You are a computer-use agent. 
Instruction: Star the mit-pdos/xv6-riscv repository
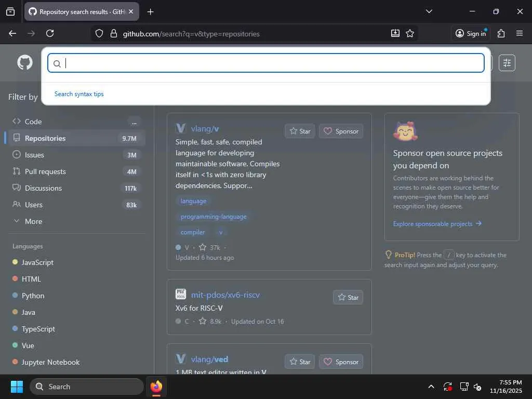click(348, 298)
